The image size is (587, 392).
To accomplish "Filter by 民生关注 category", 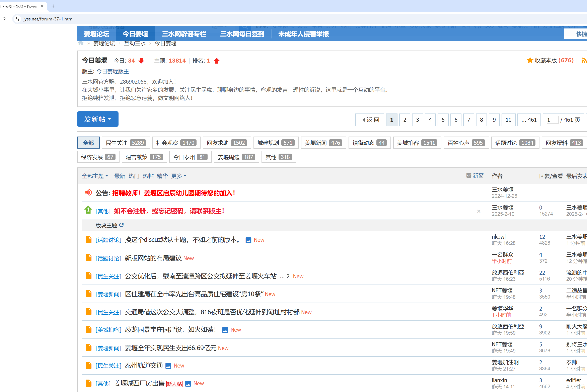I will [126, 143].
